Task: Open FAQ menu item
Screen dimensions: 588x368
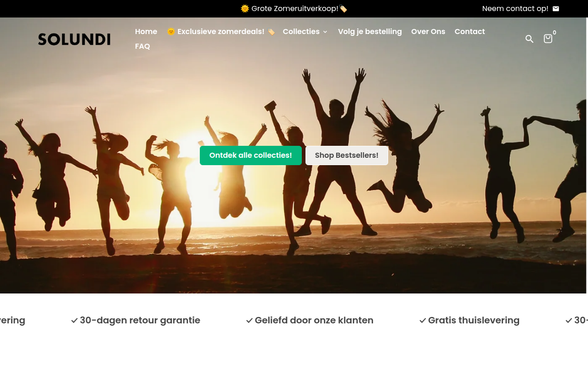Action: tap(142, 46)
